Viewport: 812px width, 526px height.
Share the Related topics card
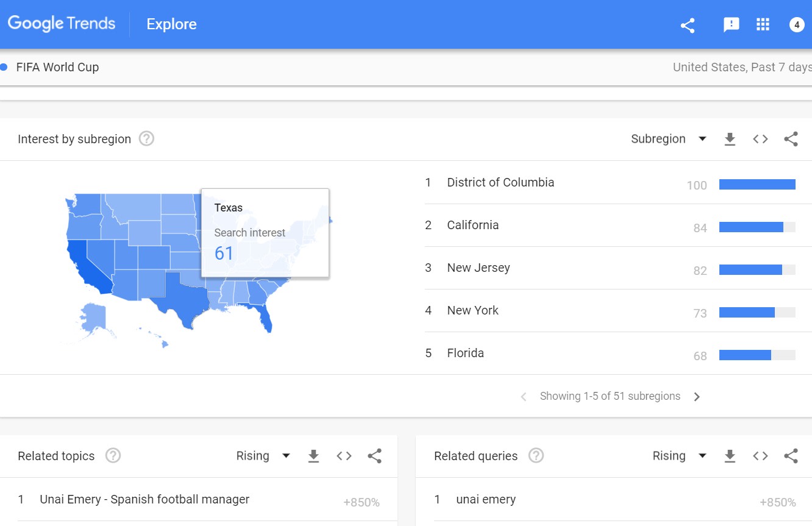click(x=374, y=456)
